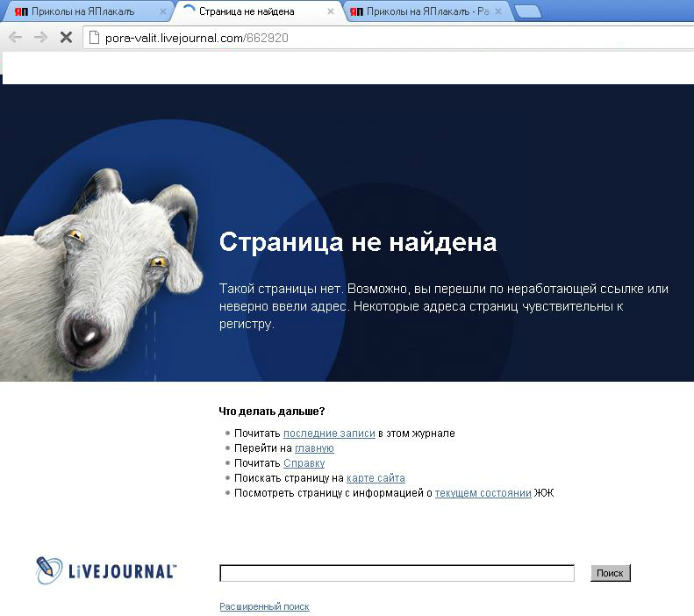The image size is (694, 616).
Task: Open the последние записи link
Action: (x=329, y=433)
